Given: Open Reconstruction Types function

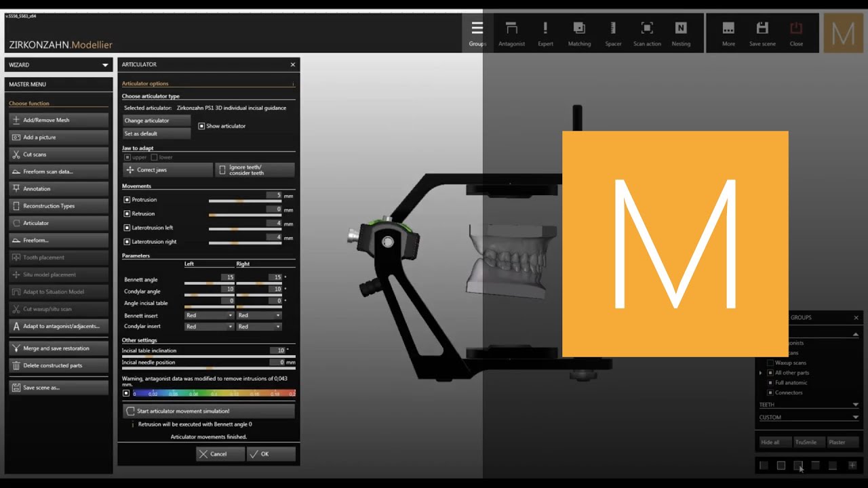Looking at the screenshot, I should 58,206.
